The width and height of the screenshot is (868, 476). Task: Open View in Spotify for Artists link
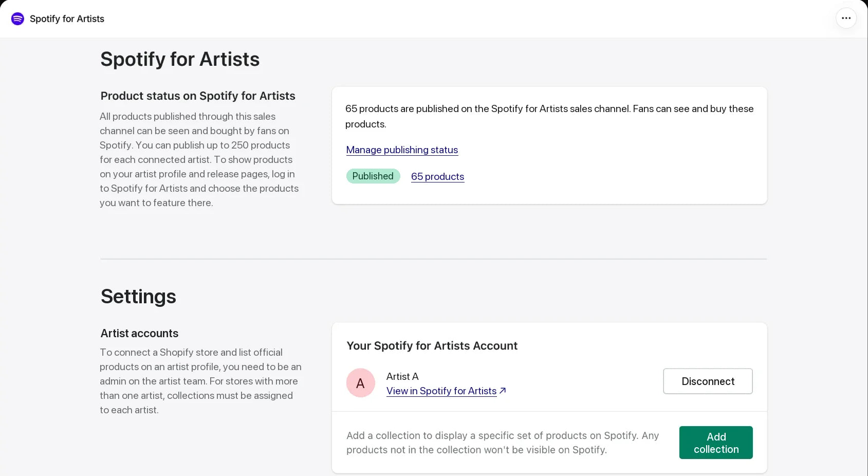click(441, 391)
